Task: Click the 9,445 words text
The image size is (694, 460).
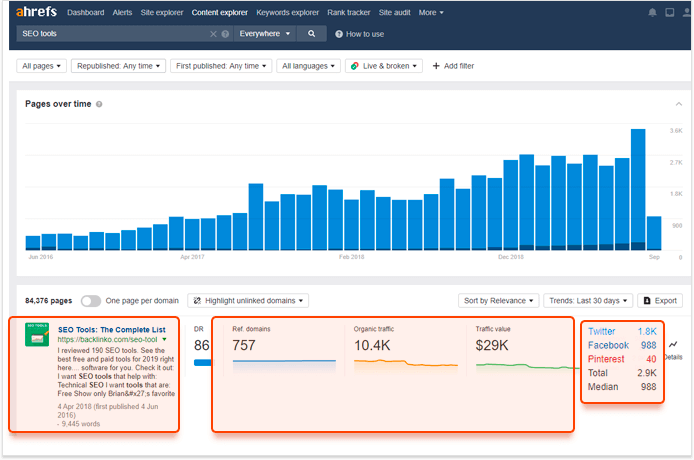Action: coord(81,424)
